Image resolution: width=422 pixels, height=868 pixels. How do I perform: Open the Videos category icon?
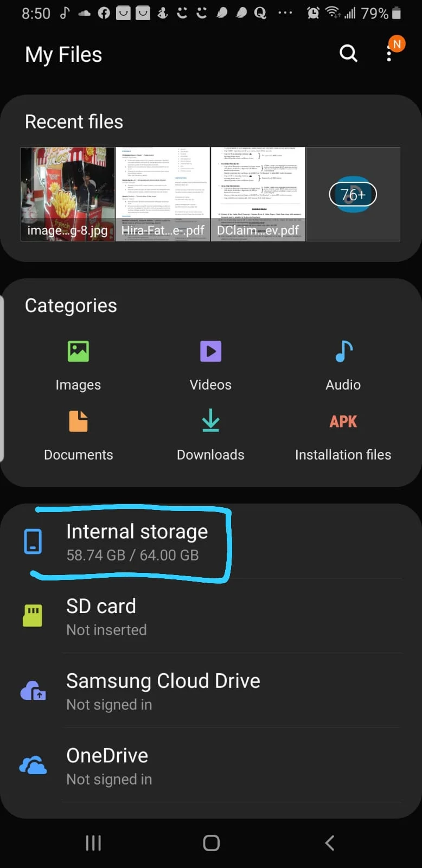pos(210,351)
